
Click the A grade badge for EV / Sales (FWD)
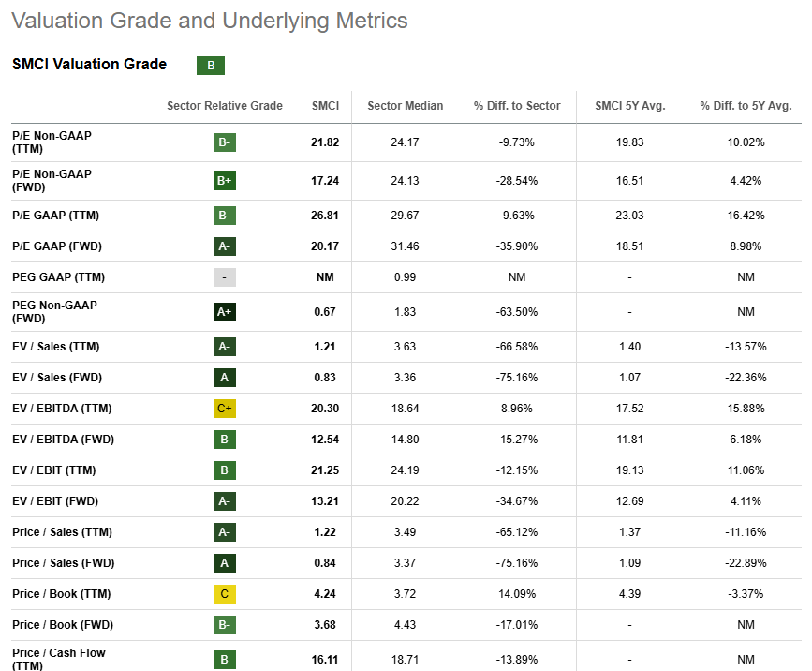[x=224, y=378]
